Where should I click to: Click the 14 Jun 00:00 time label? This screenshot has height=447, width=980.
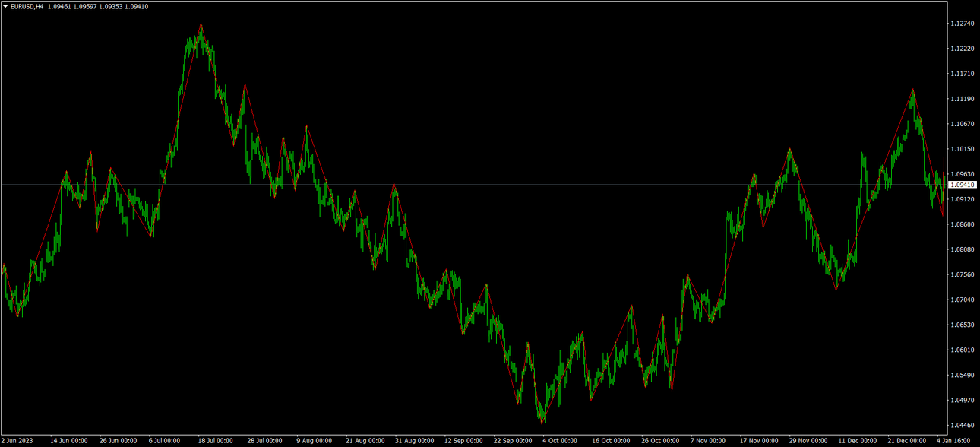tap(69, 440)
